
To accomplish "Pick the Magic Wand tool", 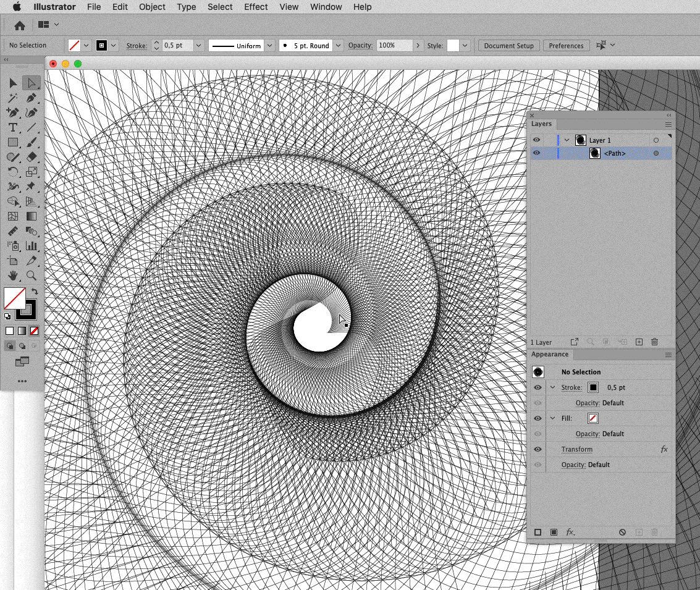I will (x=13, y=98).
